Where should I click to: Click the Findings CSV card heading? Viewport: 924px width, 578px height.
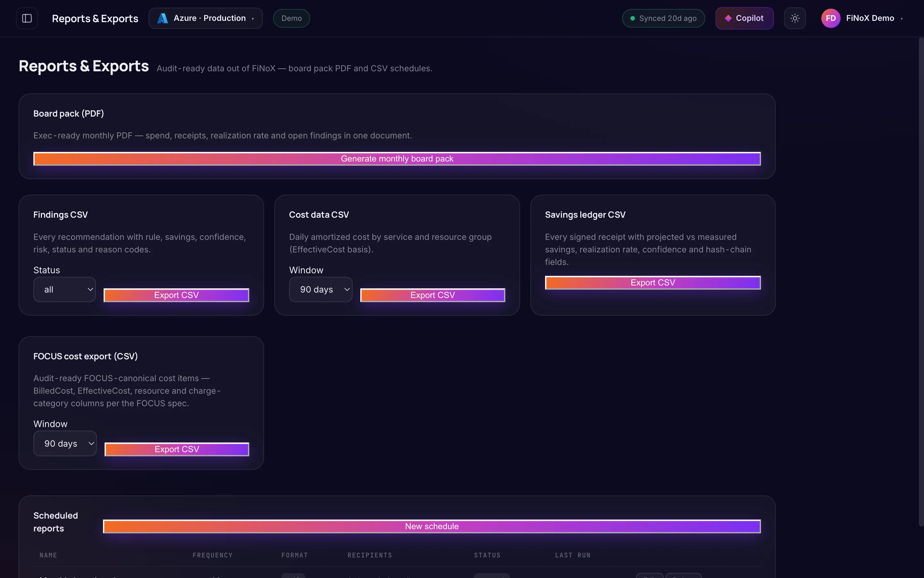pyautogui.click(x=60, y=215)
